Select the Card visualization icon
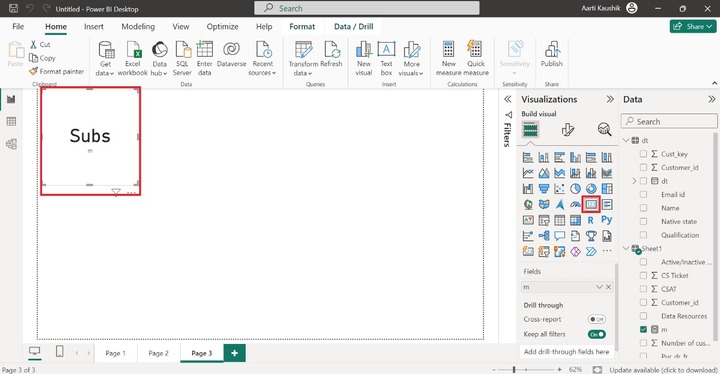Viewport: 720px width, 374px height. (x=591, y=204)
